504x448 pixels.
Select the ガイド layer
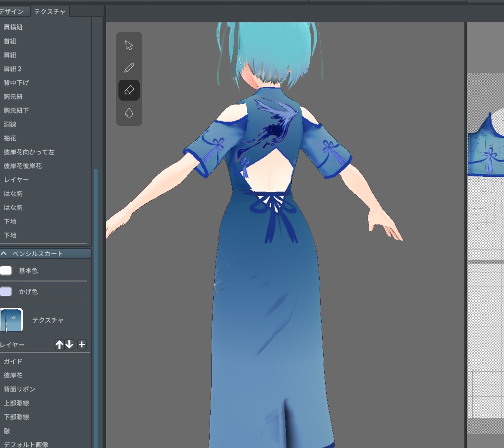[13, 361]
